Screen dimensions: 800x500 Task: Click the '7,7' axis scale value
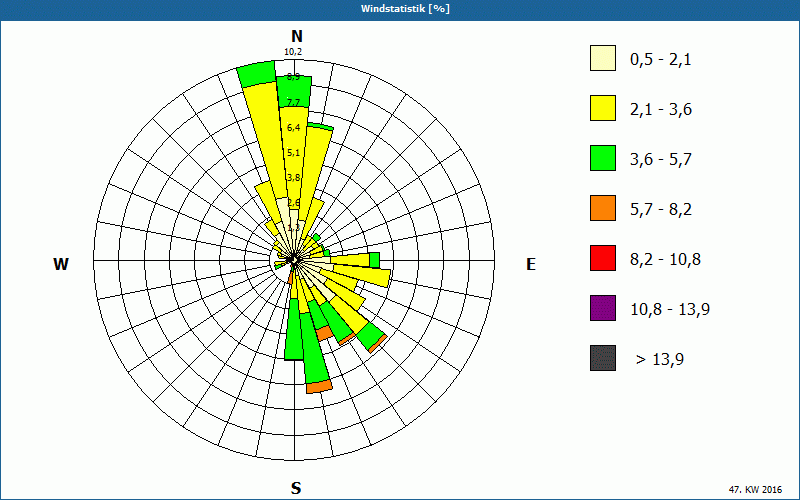pos(293,102)
